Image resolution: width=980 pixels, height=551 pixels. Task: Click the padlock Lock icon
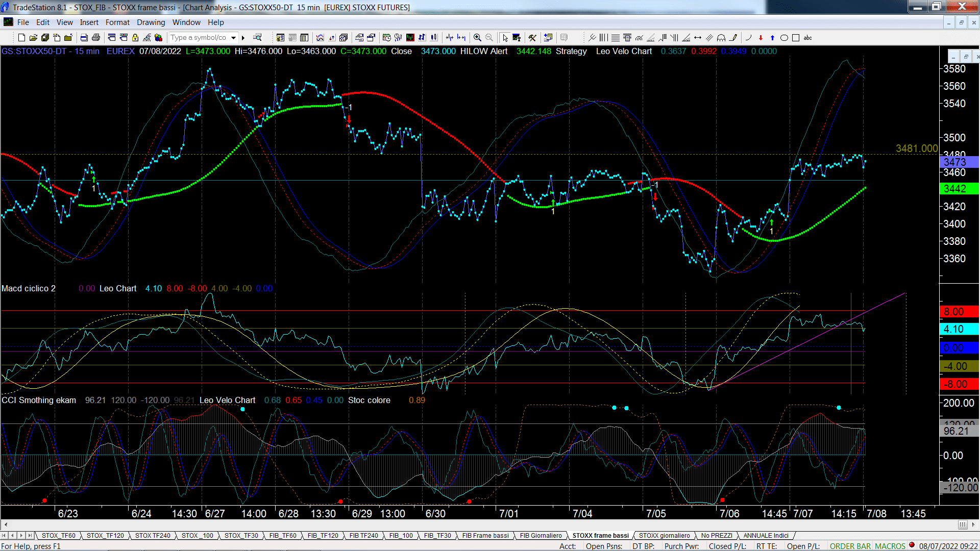coord(135,38)
